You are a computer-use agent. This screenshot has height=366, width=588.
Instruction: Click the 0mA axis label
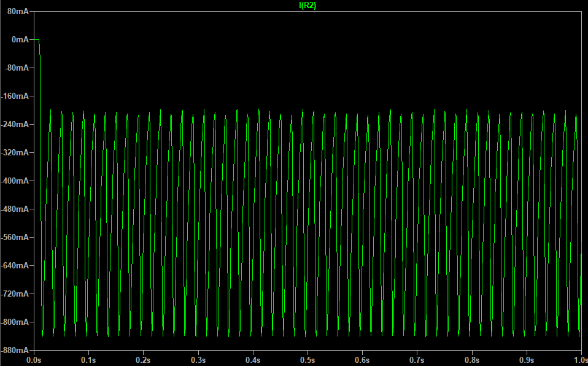[20, 39]
